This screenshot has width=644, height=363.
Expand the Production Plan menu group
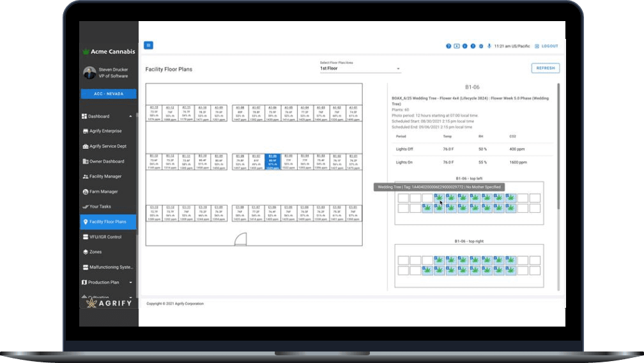pyautogui.click(x=130, y=282)
